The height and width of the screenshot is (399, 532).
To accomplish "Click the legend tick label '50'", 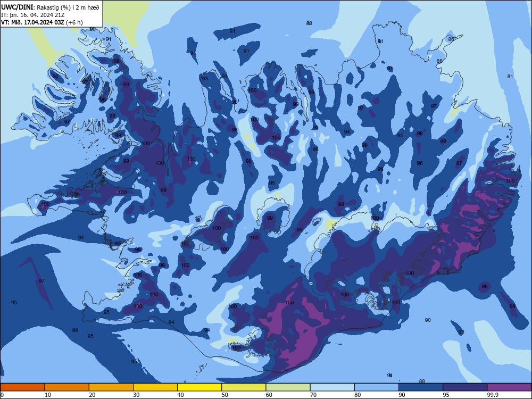I will [225, 395].
